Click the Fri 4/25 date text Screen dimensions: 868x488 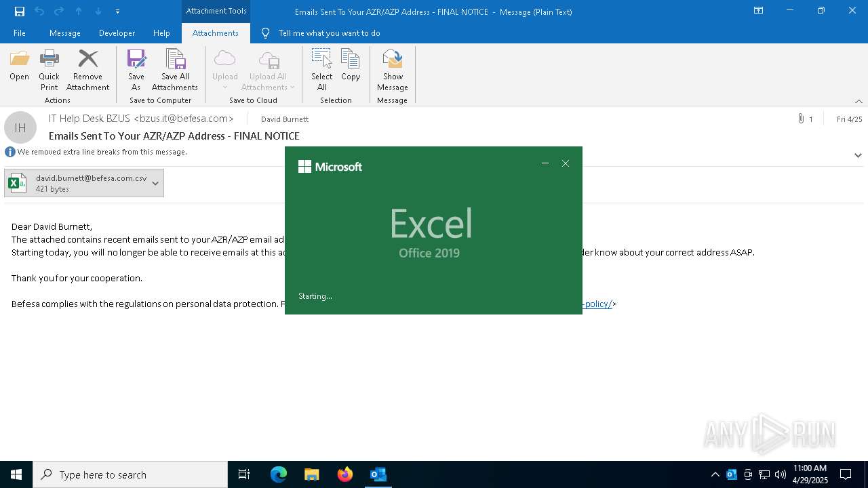(849, 119)
